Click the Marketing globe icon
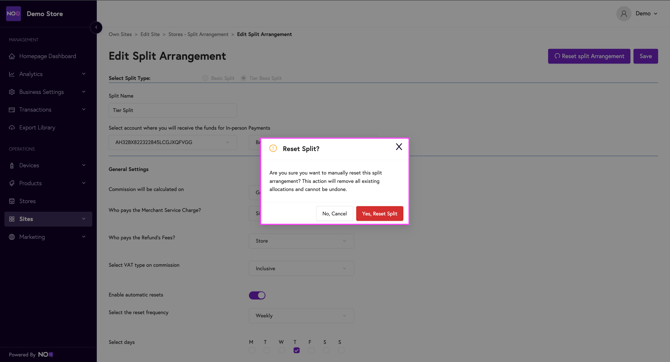The height and width of the screenshot is (362, 670). (12, 237)
